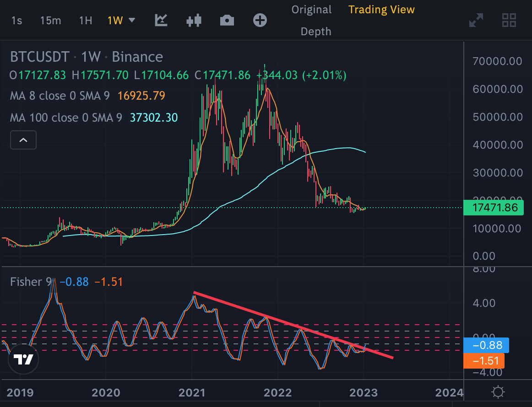The image size is (532, 407).
Task: Click the Fisher 9 indicator legend
Action: tap(31, 282)
